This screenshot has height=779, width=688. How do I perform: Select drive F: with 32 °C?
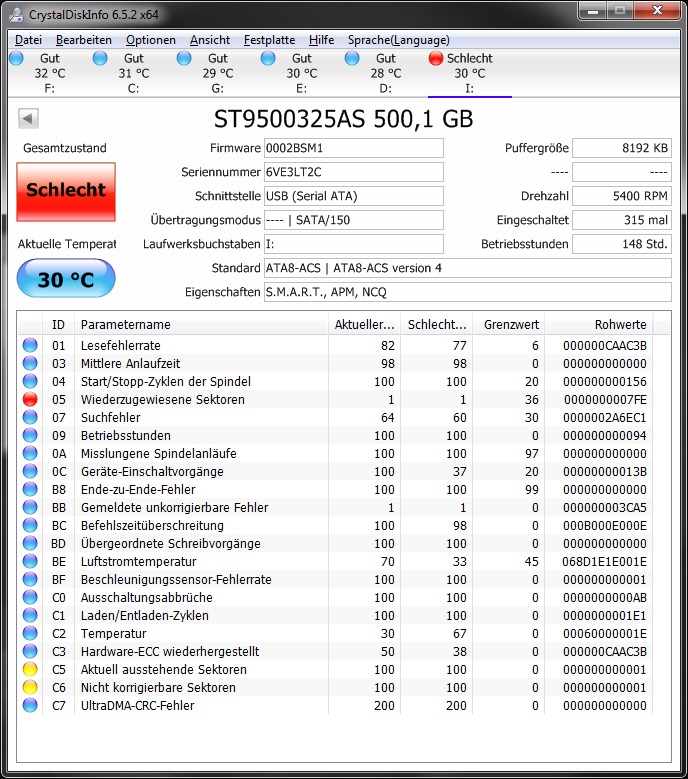tap(50, 73)
